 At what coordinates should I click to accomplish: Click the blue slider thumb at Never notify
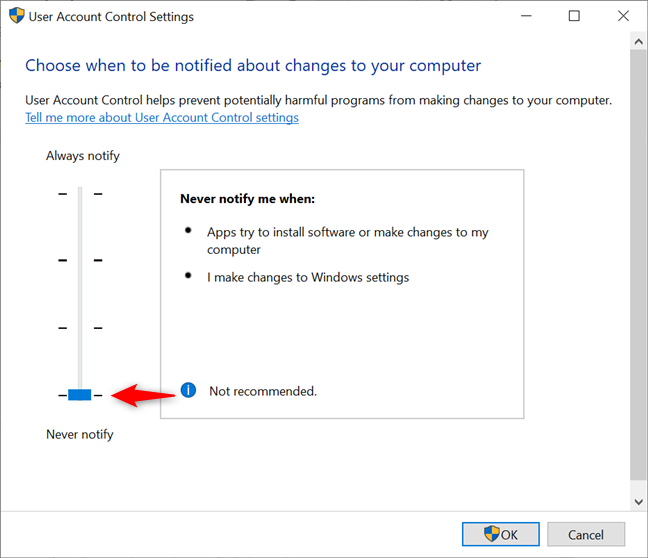(80, 395)
